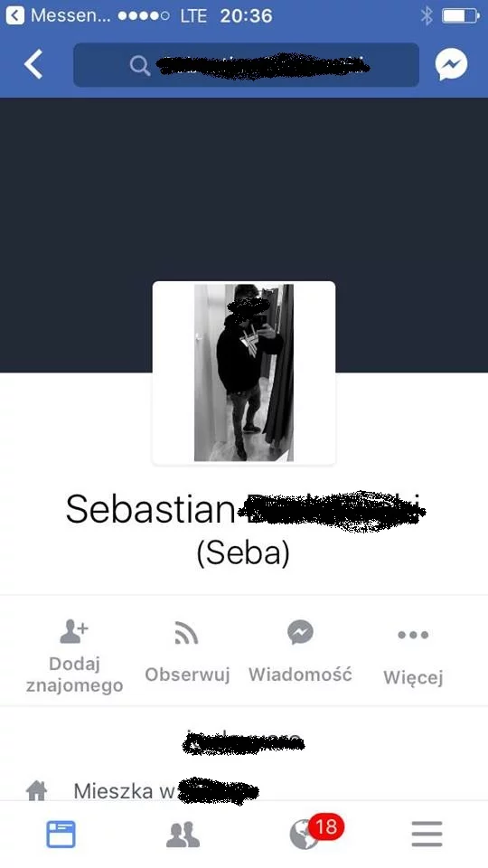Tap the Obserwuj feed icon
Image resolution: width=488 pixels, height=868 pixels.
coord(186,633)
